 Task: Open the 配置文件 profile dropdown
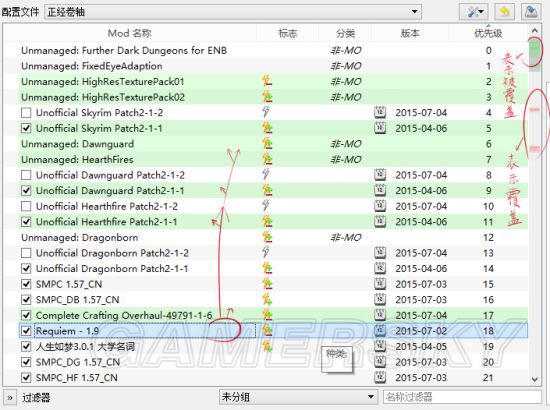coord(233,12)
